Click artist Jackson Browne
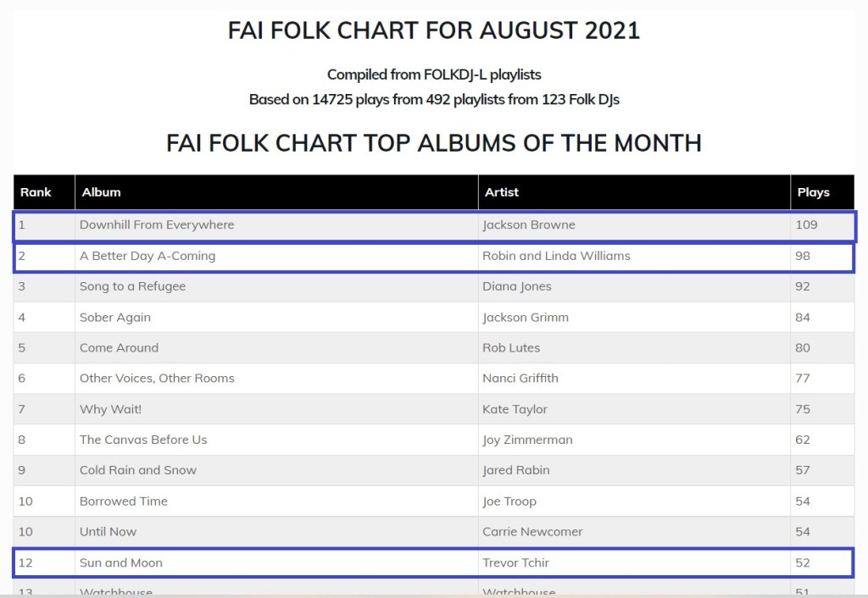The width and height of the screenshot is (868, 598). tap(529, 225)
